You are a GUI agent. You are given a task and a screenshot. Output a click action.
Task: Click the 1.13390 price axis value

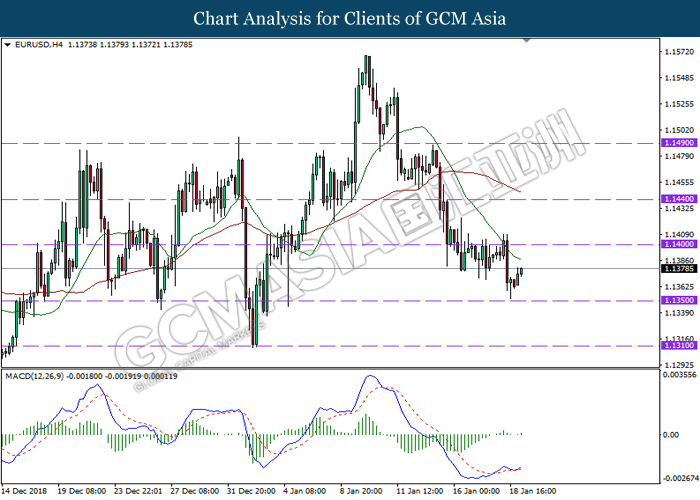[x=679, y=313]
